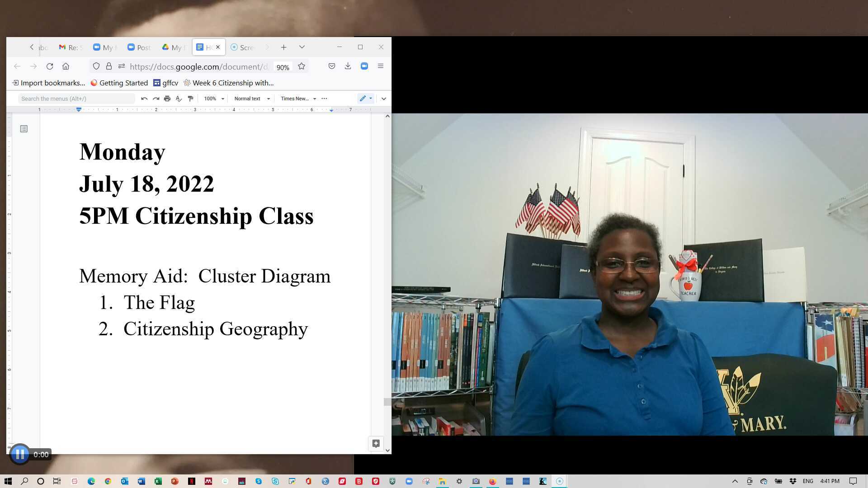Click the Spelling and grammar check icon
Image resolution: width=868 pixels, height=488 pixels.
click(179, 99)
